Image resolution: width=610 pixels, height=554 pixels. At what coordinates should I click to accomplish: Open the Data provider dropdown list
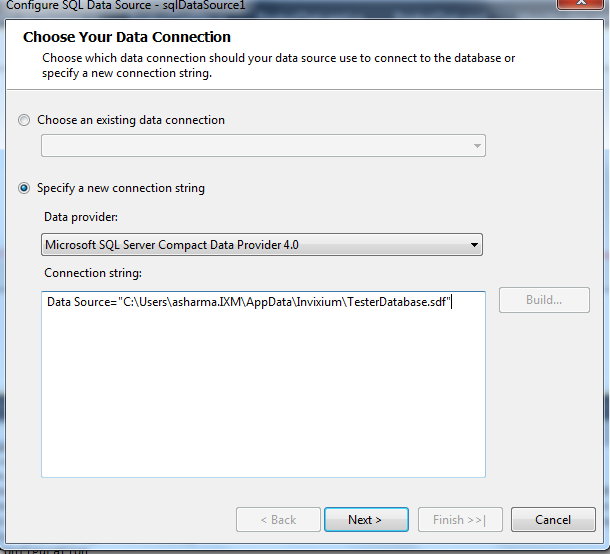(x=262, y=245)
